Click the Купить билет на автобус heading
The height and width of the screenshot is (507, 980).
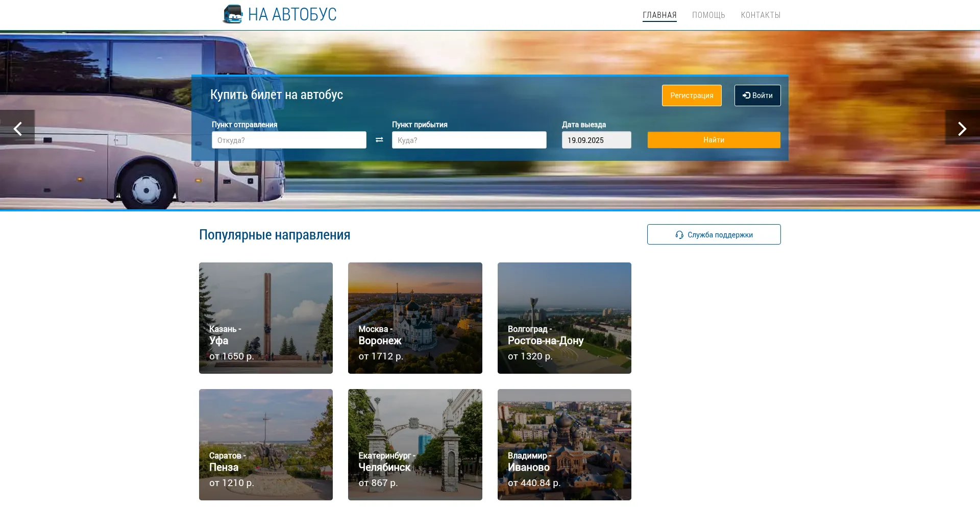tap(277, 94)
